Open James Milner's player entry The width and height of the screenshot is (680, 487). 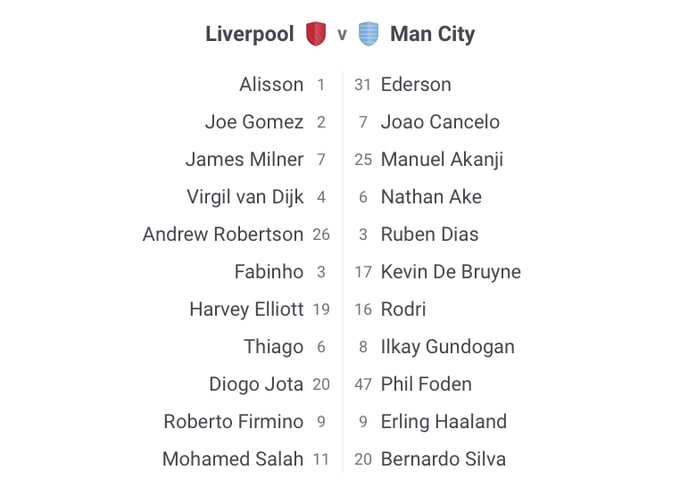click(245, 159)
